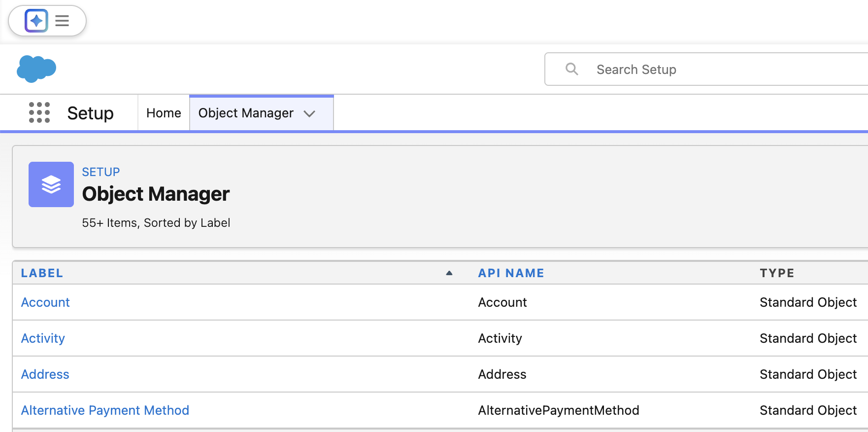Focus the Search Setup field

click(714, 70)
